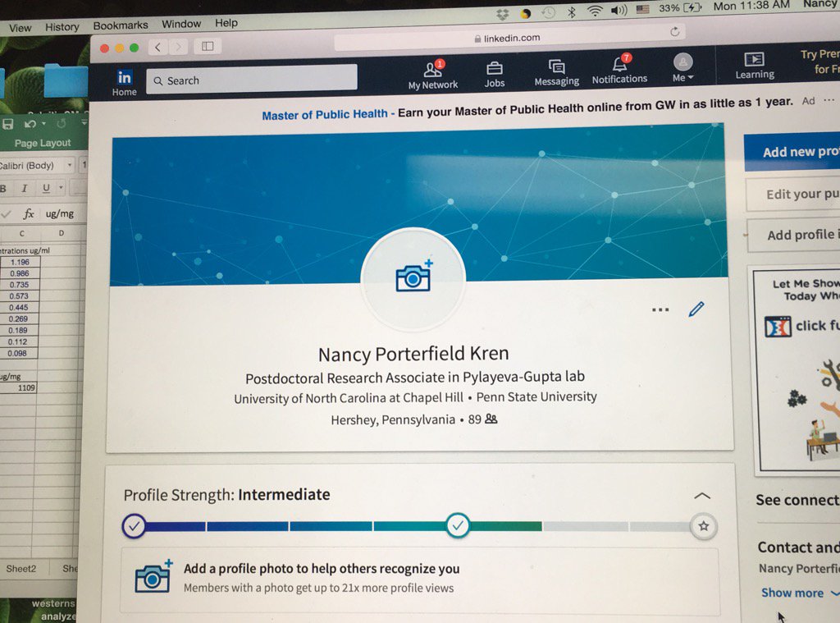Open Messaging icon

(557, 73)
